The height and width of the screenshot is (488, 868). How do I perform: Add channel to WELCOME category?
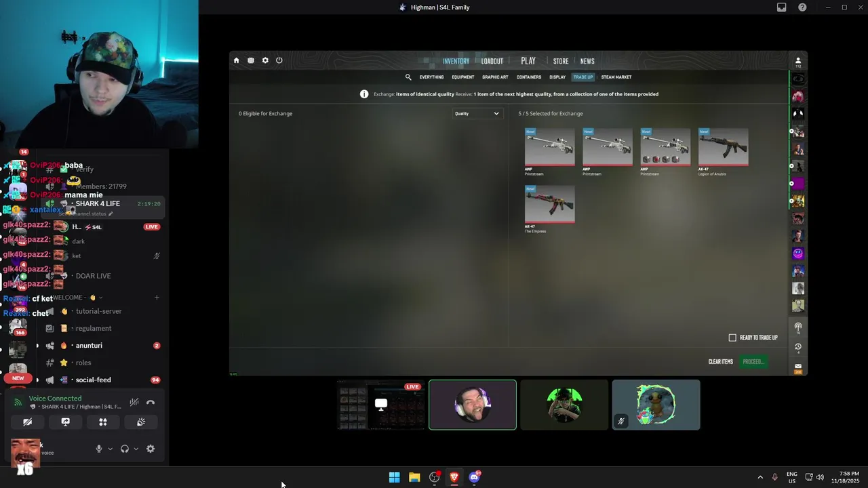157,298
